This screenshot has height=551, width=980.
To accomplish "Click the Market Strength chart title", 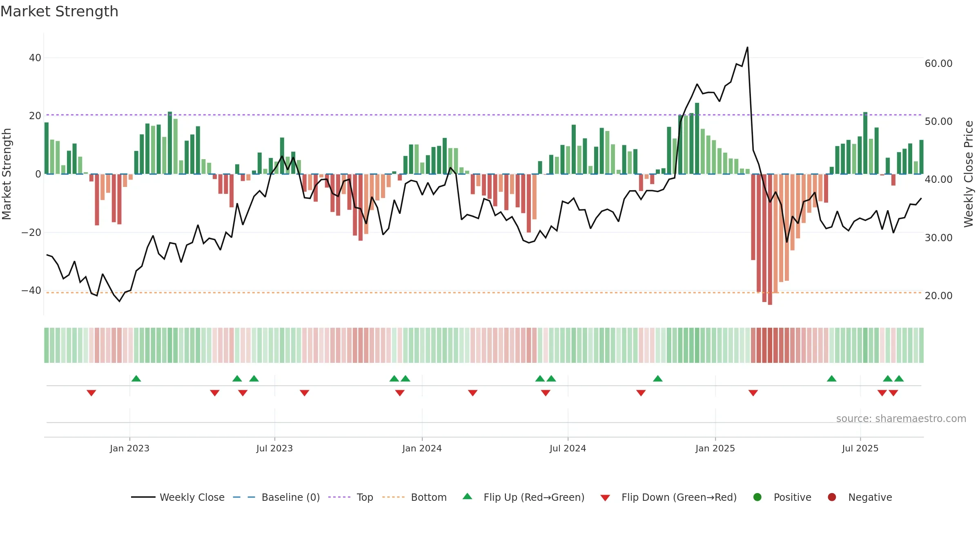I will coord(59,11).
